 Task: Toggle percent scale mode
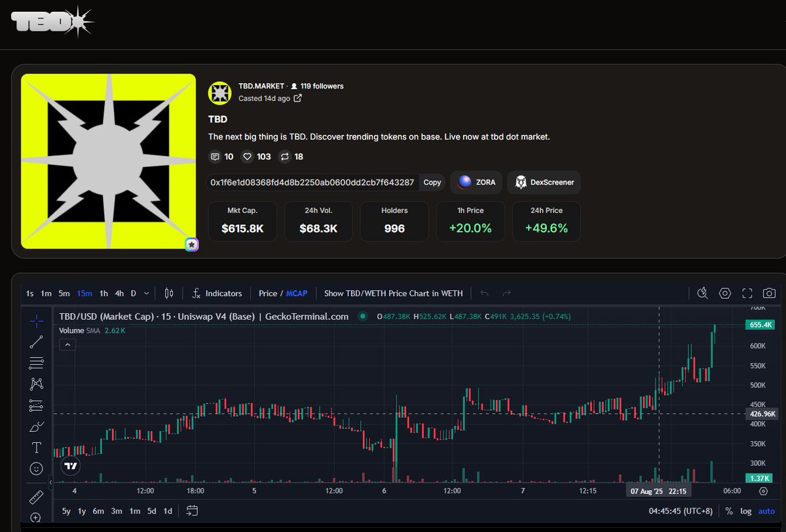click(729, 510)
